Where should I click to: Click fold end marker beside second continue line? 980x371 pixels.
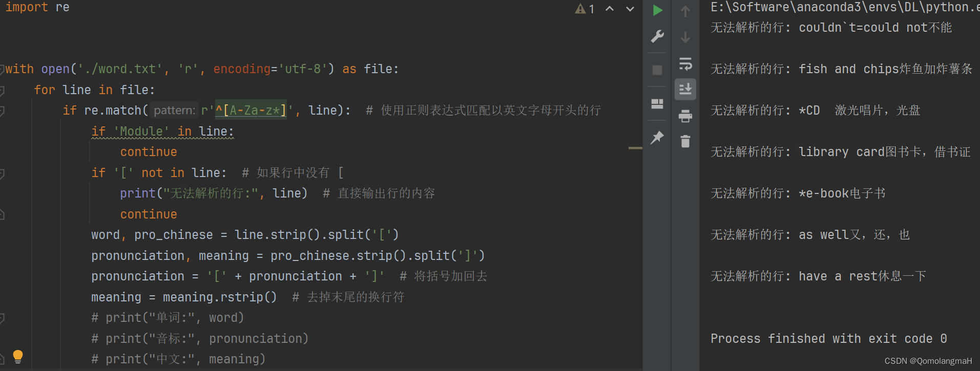pyautogui.click(x=2, y=215)
